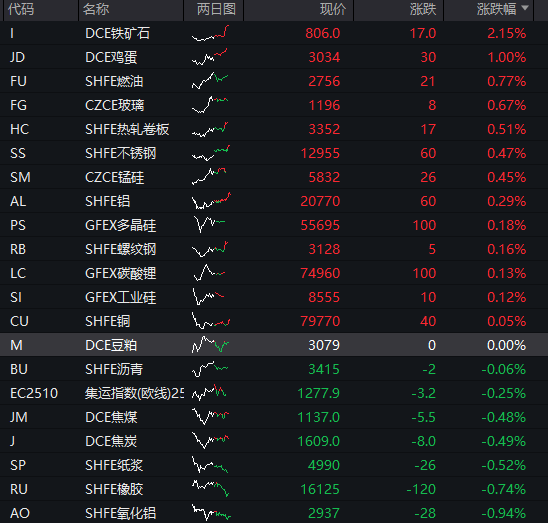
Task: Open the GFEX多晶硅 two-day sparkline
Action: pyautogui.click(x=210, y=225)
